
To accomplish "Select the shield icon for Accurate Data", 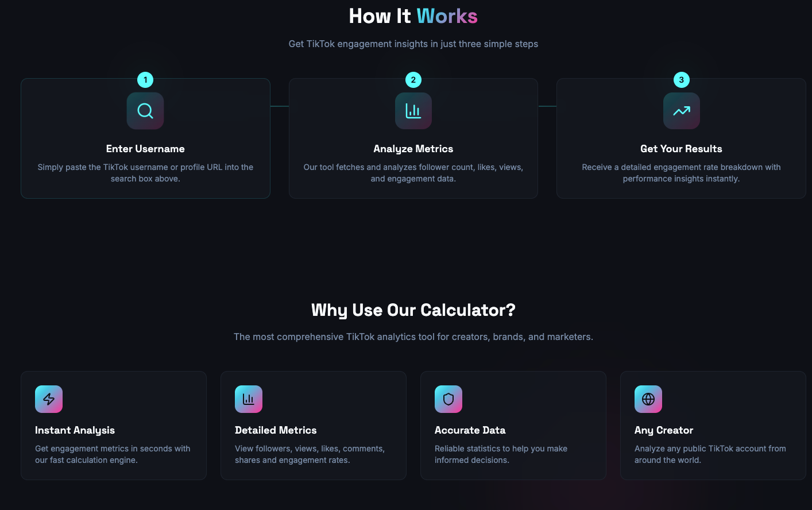I will point(448,399).
